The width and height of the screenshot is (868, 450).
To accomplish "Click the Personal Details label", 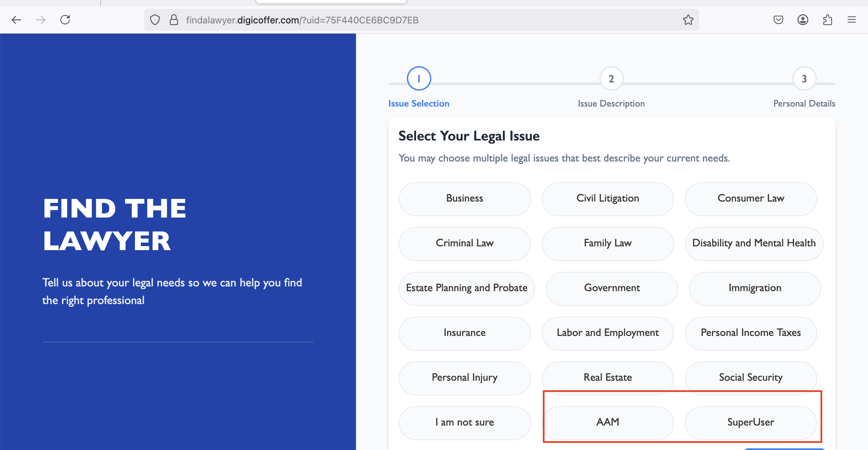I will tap(804, 104).
